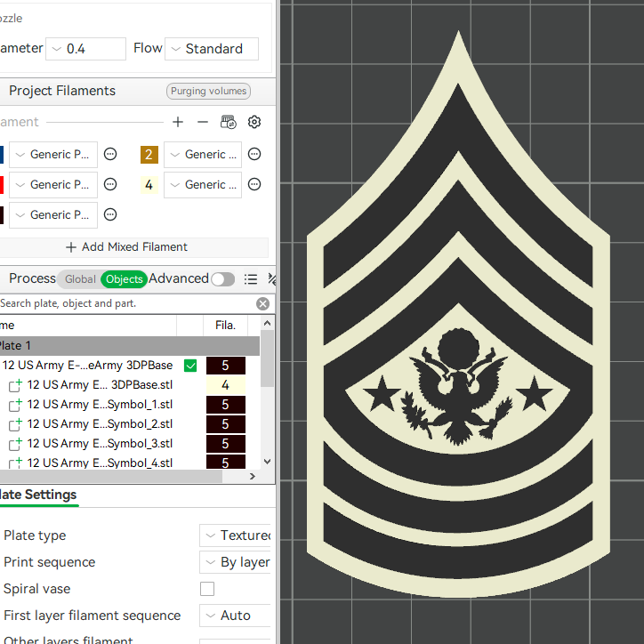Viewport: 644px width, 644px height.
Task: Click part icon beside Symbol_1.stl
Action: click(15, 405)
